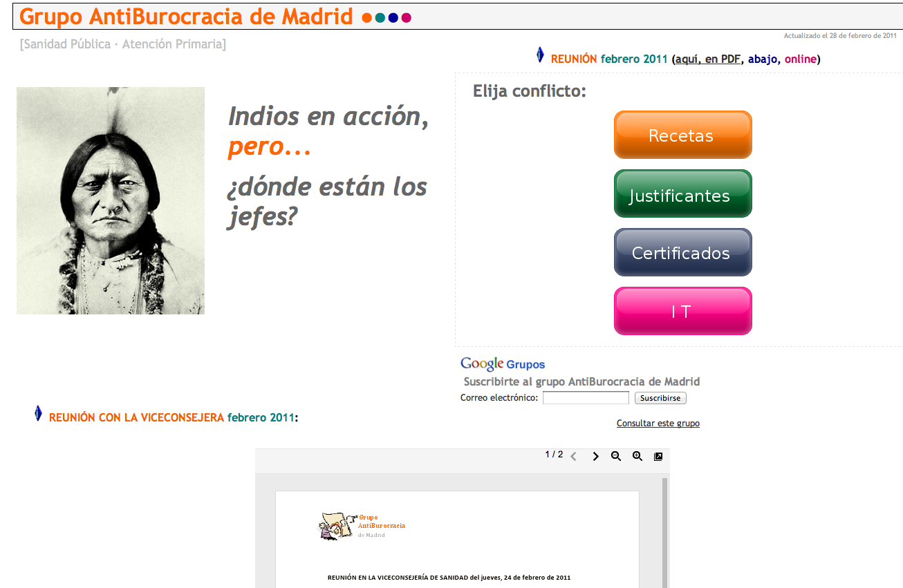903x588 pixels.
Task: Choose the green Justificantes button
Action: click(682, 194)
